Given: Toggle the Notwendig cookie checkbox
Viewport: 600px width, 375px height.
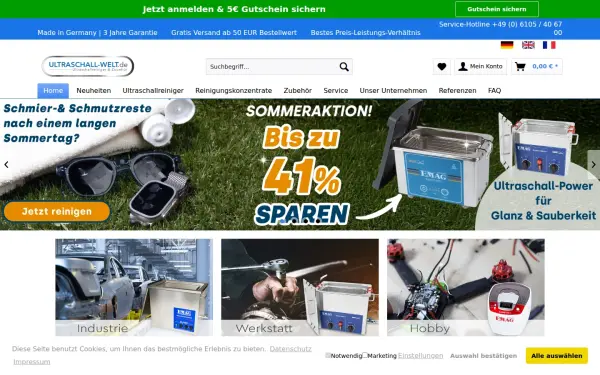Looking at the screenshot, I should click(x=328, y=355).
